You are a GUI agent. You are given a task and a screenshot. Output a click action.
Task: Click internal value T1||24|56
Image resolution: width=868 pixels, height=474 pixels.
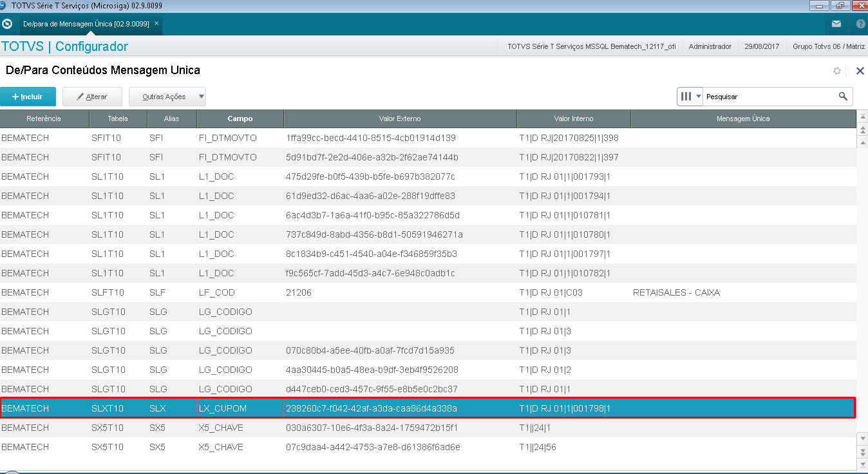coord(538,447)
